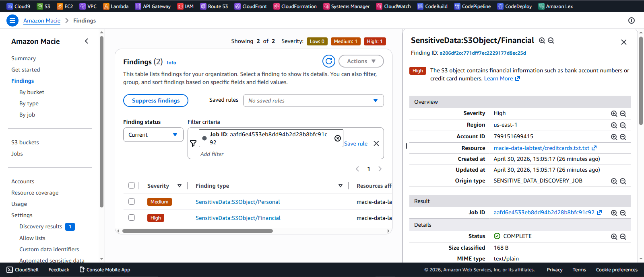The width and height of the screenshot is (644, 277).
Task: Click findings table horizontal scrollbar
Action: 198,231
